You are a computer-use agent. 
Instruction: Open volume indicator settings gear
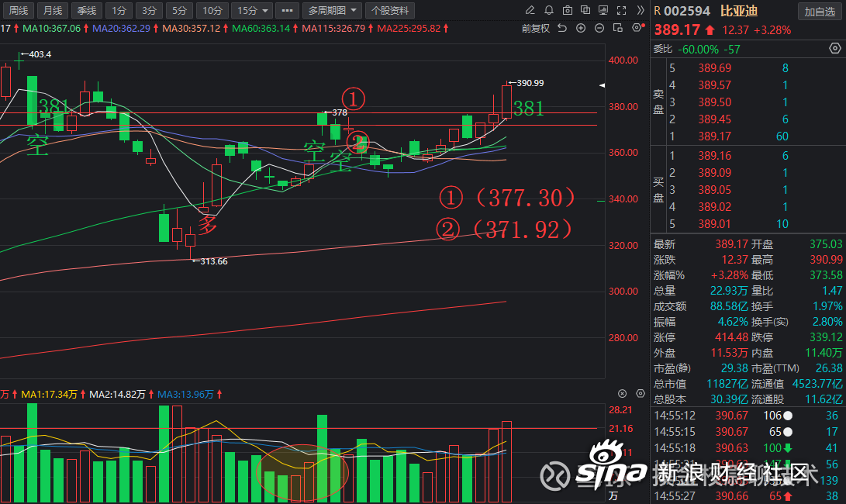pyautogui.click(x=641, y=394)
